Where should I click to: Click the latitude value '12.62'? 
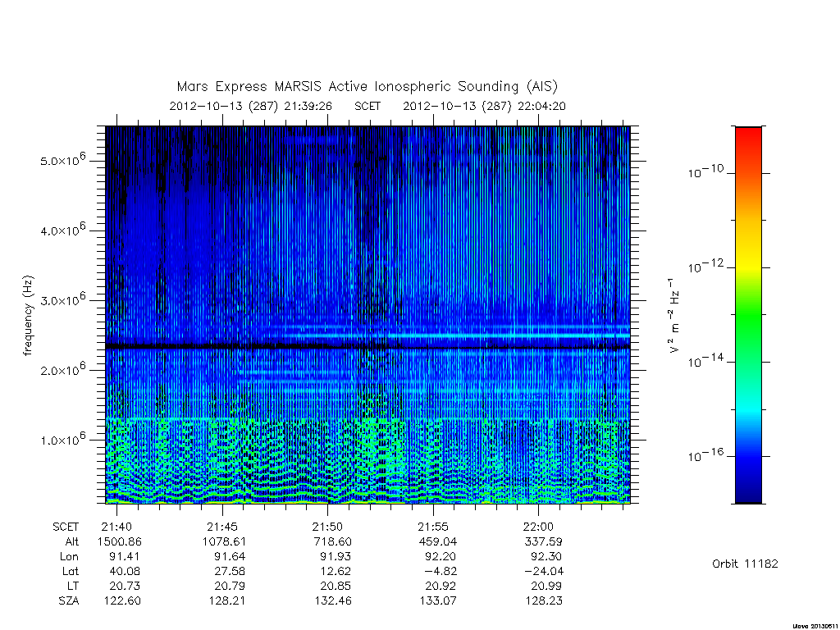[336, 571]
